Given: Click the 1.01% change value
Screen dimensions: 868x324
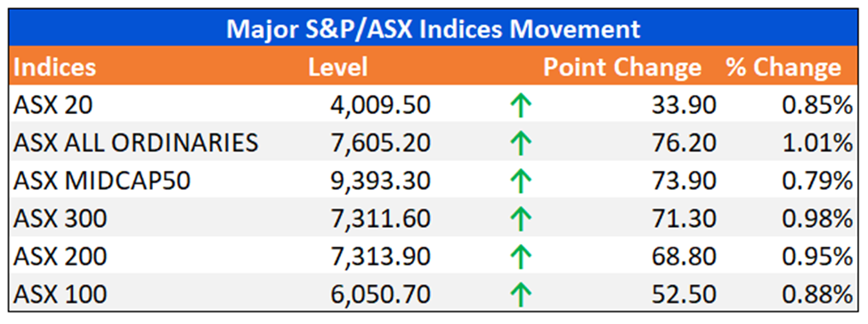Looking at the screenshot, I should point(817,143).
